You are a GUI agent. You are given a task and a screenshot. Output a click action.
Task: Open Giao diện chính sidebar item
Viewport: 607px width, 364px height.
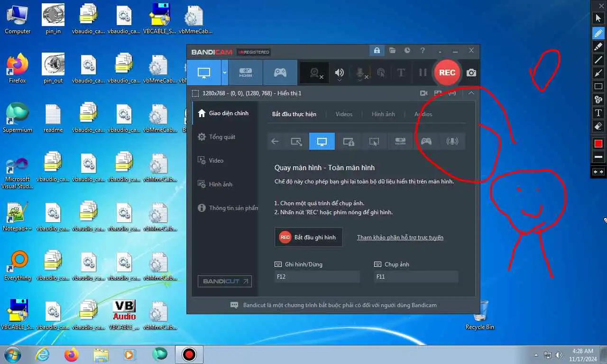[225, 113]
